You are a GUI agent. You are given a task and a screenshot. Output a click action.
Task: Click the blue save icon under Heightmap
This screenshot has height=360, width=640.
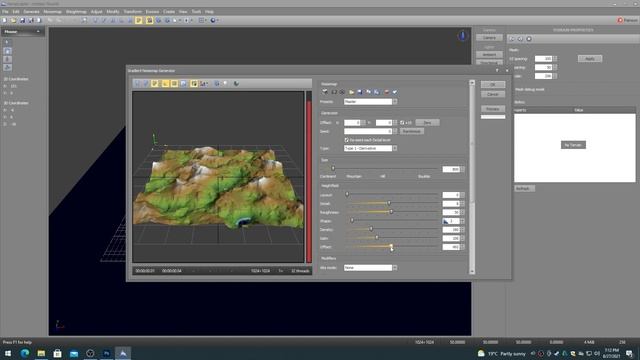360,92
